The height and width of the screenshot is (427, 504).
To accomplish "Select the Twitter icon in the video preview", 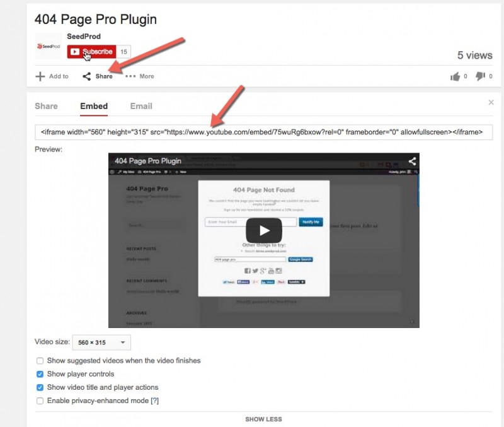I will 255,270.
